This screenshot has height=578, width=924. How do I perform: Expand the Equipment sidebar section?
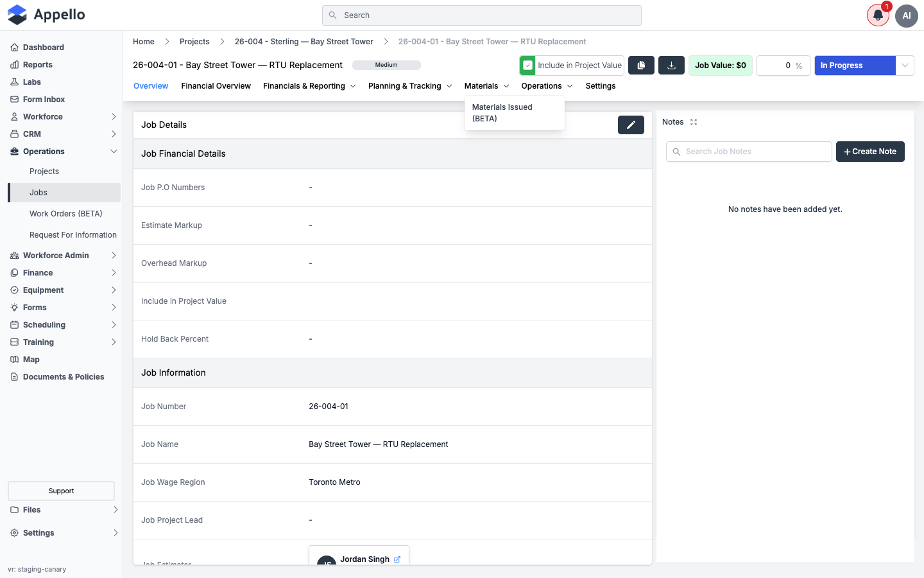point(64,290)
